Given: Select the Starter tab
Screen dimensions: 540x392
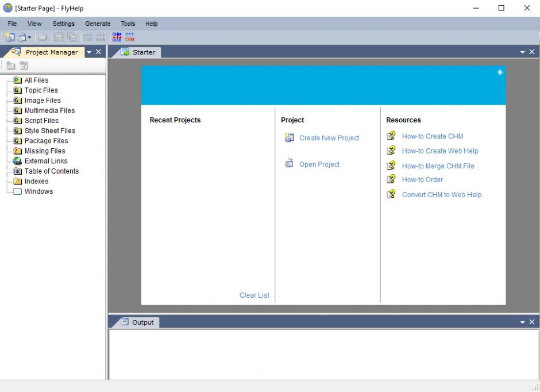Looking at the screenshot, I should [x=139, y=52].
